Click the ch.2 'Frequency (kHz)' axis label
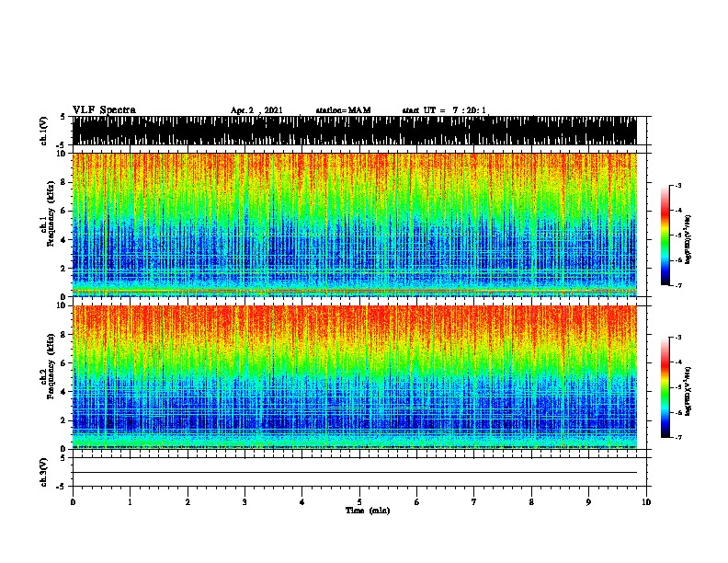This screenshot has width=728, height=563. pyautogui.click(x=51, y=366)
